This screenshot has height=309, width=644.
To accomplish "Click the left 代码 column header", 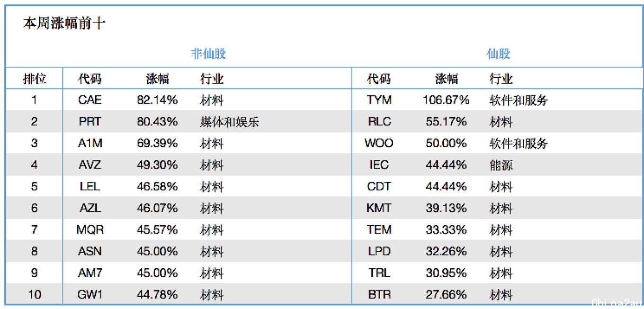I will point(90,79).
